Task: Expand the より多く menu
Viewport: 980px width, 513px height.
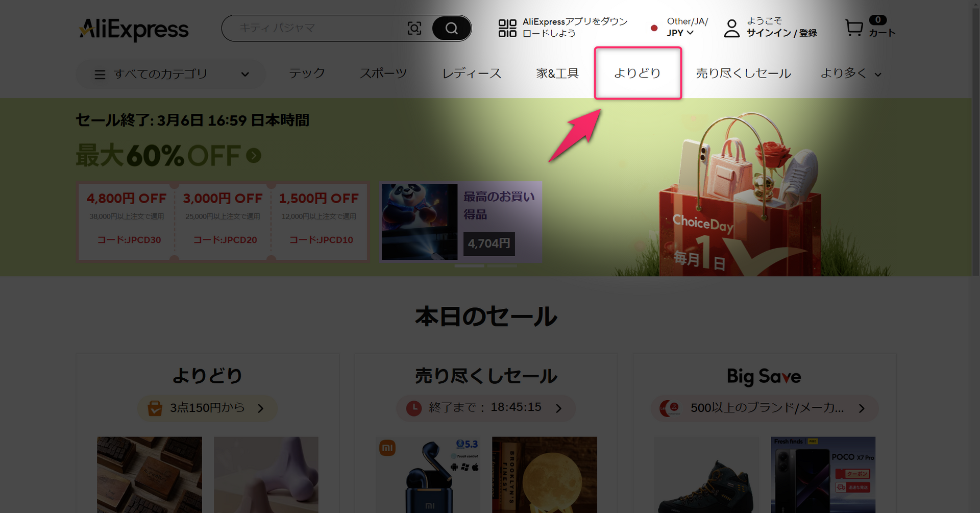Action: (850, 74)
